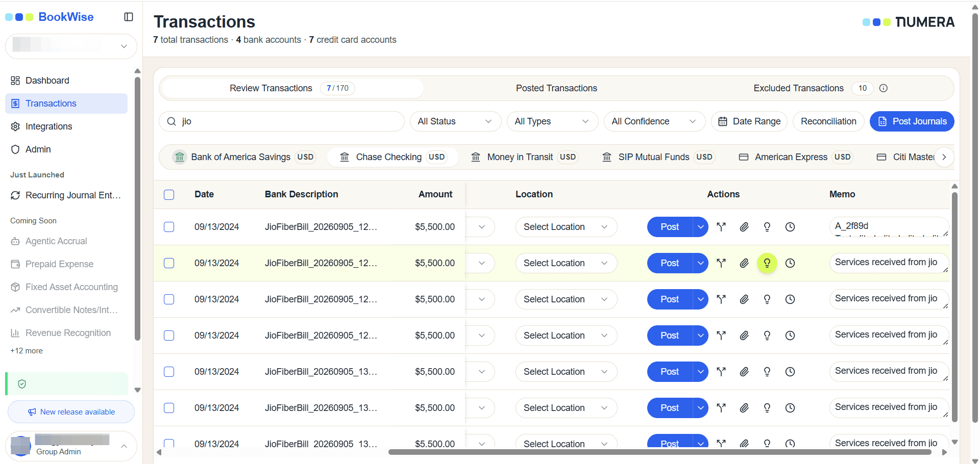Switch to the Posted Transactions tab

pos(556,88)
